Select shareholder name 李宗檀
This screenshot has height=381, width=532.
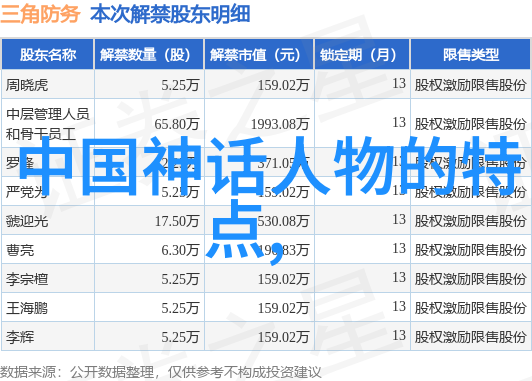(x=27, y=280)
